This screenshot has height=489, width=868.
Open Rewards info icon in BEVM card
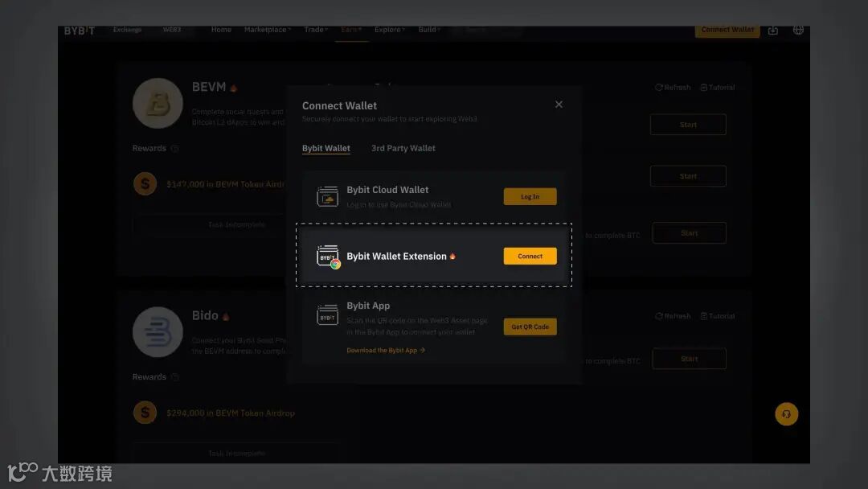coord(175,149)
